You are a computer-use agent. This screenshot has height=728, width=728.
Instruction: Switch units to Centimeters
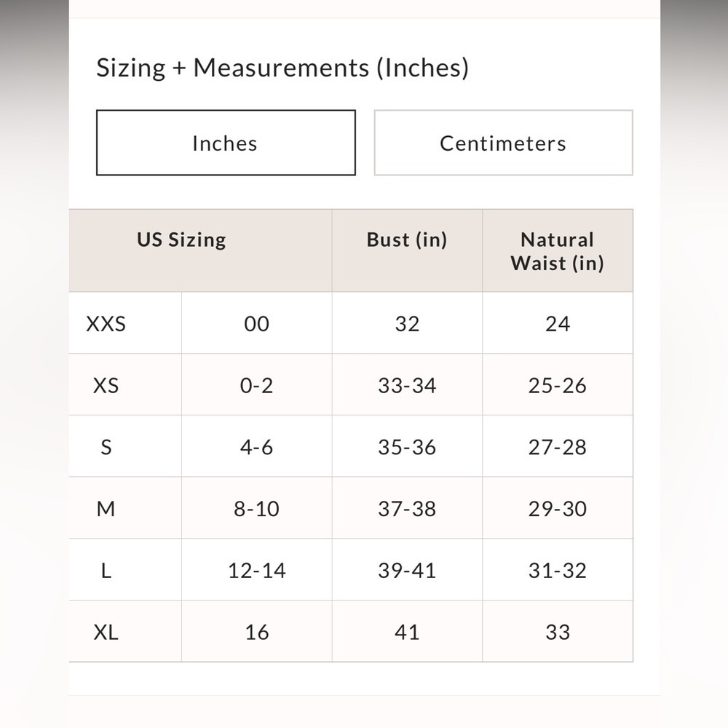tap(503, 143)
